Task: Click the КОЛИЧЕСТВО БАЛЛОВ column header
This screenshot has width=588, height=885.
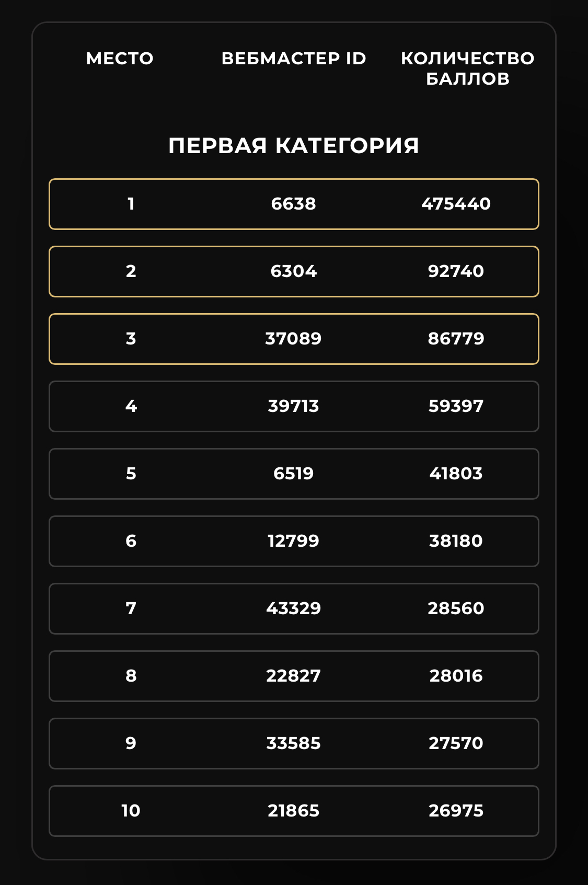Action: (467, 68)
